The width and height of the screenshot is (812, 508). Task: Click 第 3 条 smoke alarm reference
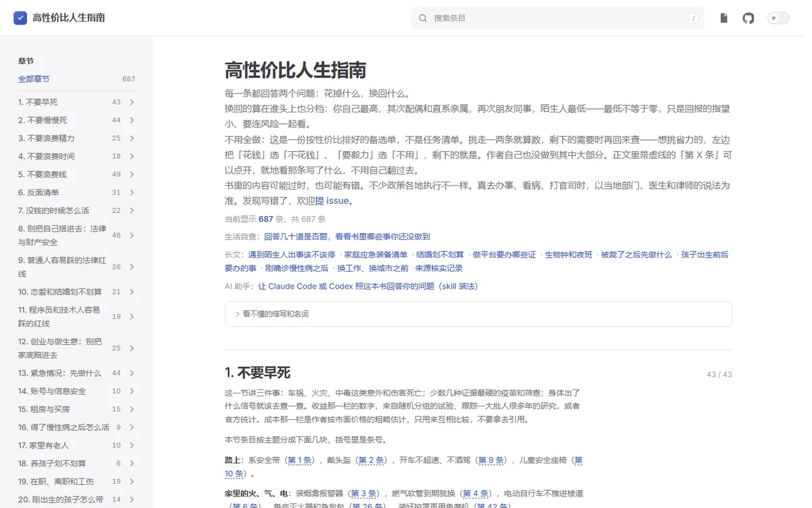363,493
